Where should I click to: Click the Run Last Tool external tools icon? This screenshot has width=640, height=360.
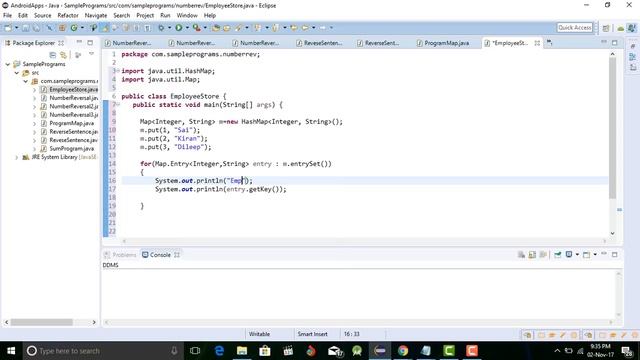[197, 28]
